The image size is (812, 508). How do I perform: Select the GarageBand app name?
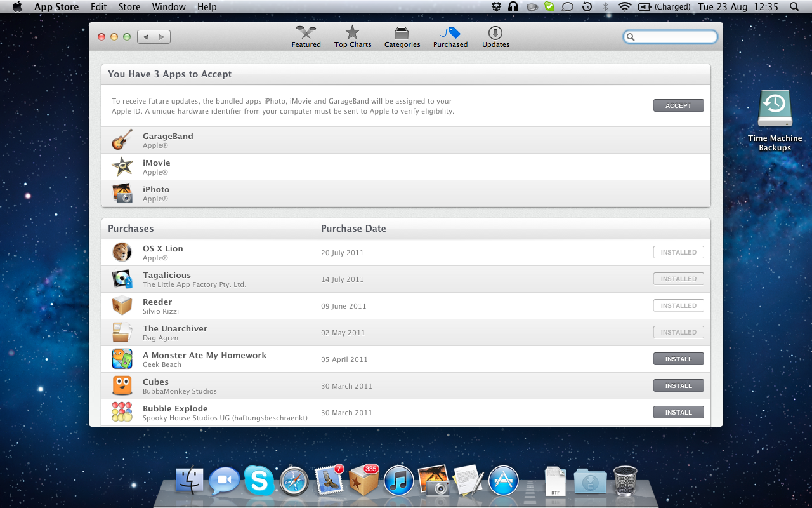click(x=168, y=137)
